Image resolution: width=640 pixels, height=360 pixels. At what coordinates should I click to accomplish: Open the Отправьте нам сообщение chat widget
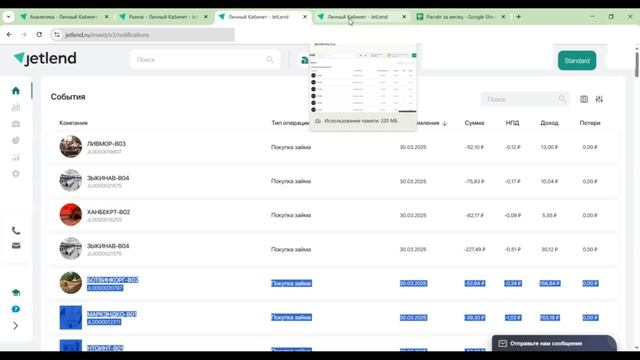click(554, 343)
